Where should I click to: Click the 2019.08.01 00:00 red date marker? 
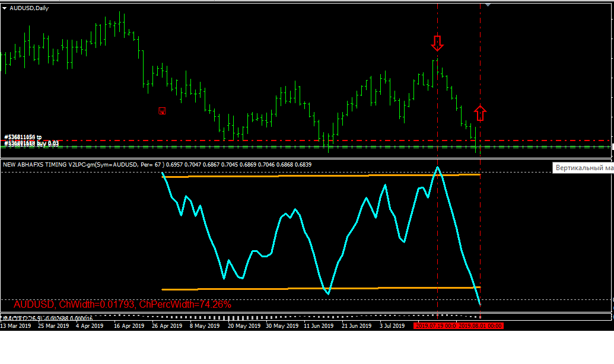tap(480, 325)
